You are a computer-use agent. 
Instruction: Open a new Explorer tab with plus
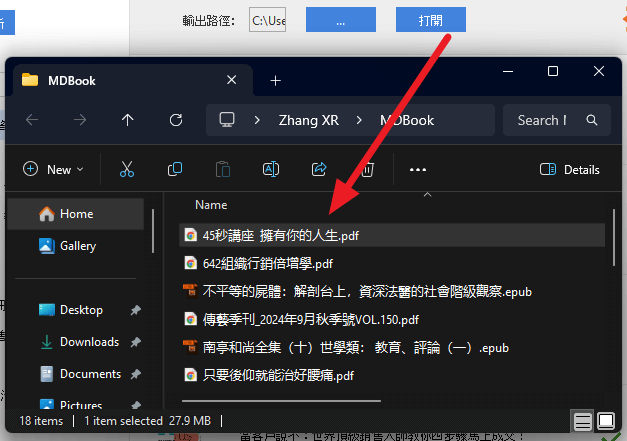click(x=276, y=81)
